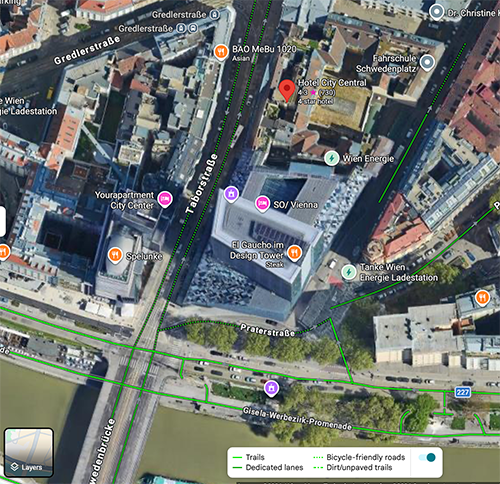Open the purple castle marker beside SO/ Vienna

pos(231,194)
